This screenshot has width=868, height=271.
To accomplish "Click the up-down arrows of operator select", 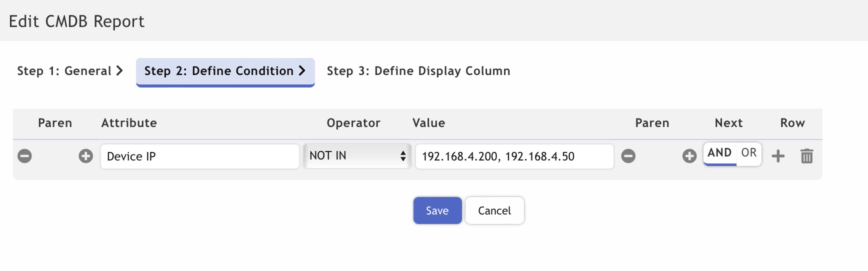I will 402,156.
